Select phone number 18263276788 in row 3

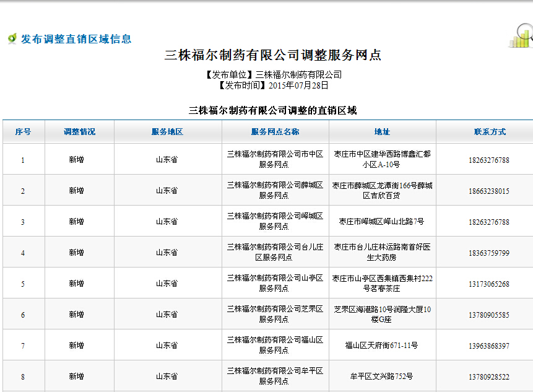489,222
